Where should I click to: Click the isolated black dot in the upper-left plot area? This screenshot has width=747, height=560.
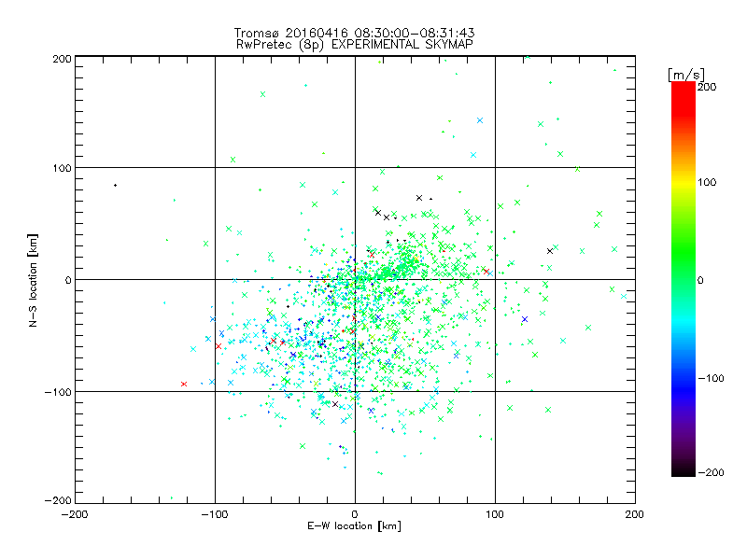pyautogui.click(x=115, y=185)
